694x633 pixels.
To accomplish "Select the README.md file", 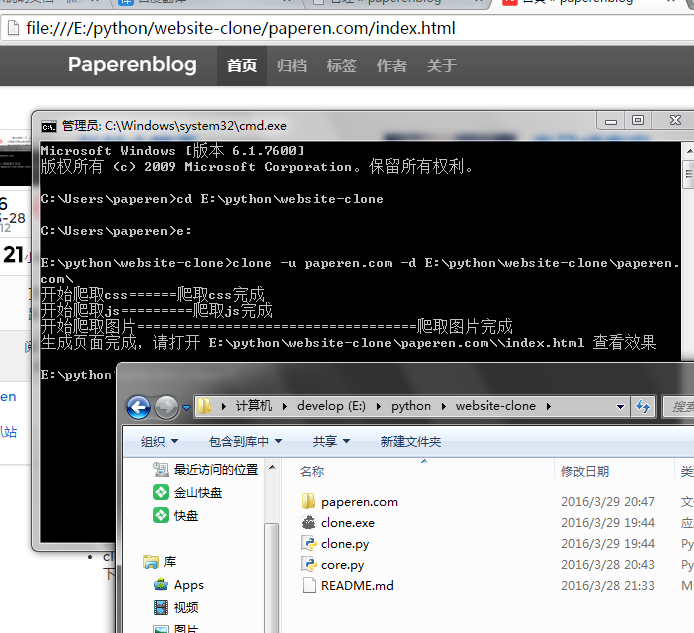I will click(357, 586).
